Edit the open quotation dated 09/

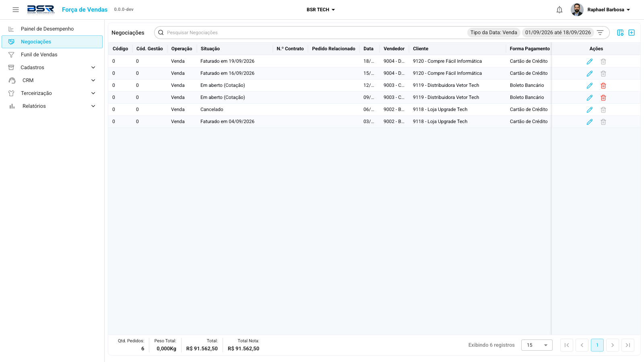pos(590,98)
